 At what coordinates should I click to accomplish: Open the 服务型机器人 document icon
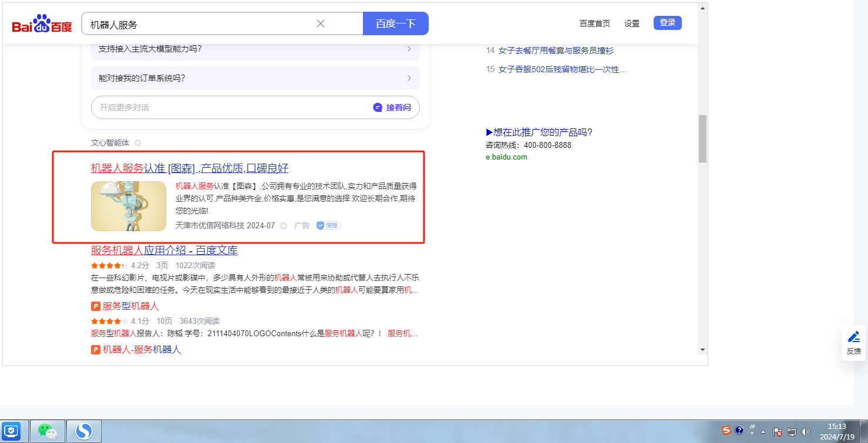(96, 306)
